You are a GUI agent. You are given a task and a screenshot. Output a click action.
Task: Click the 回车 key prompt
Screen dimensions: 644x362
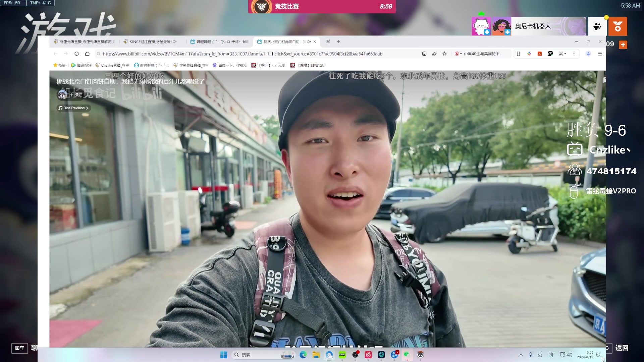(20, 348)
